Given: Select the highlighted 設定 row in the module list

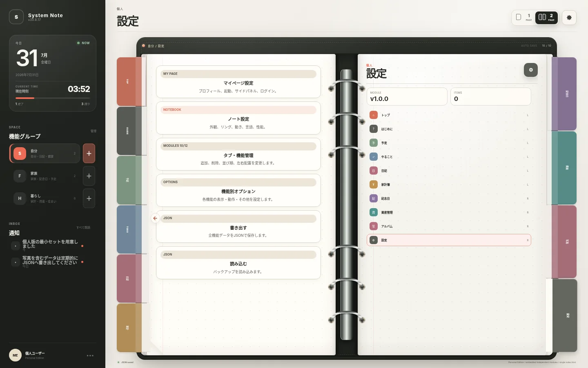Looking at the screenshot, I should tap(449, 240).
